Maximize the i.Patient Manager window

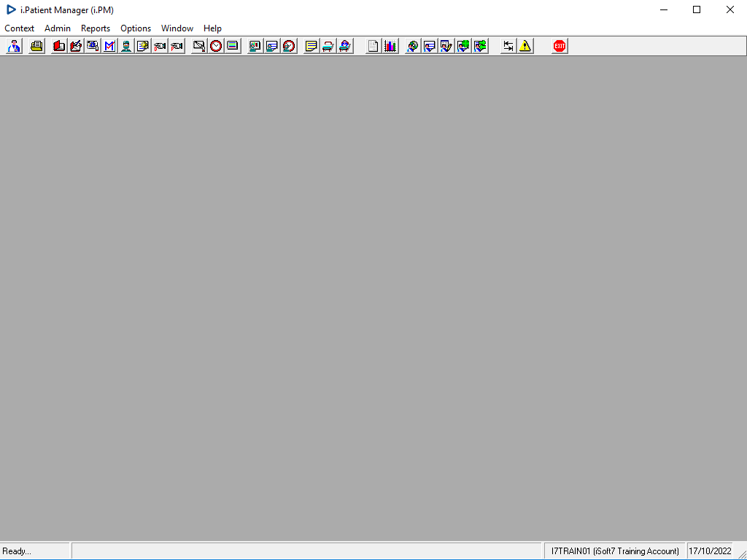coord(697,9)
